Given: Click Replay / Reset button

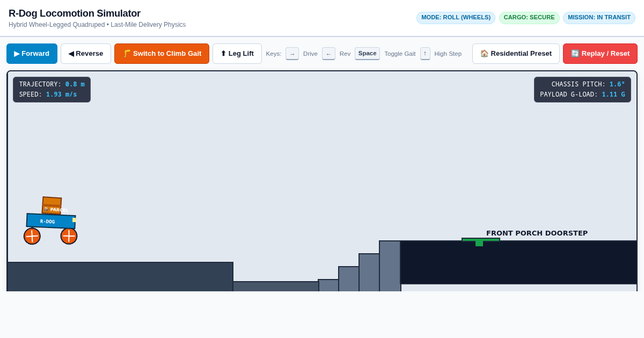Looking at the screenshot, I should 600,54.
